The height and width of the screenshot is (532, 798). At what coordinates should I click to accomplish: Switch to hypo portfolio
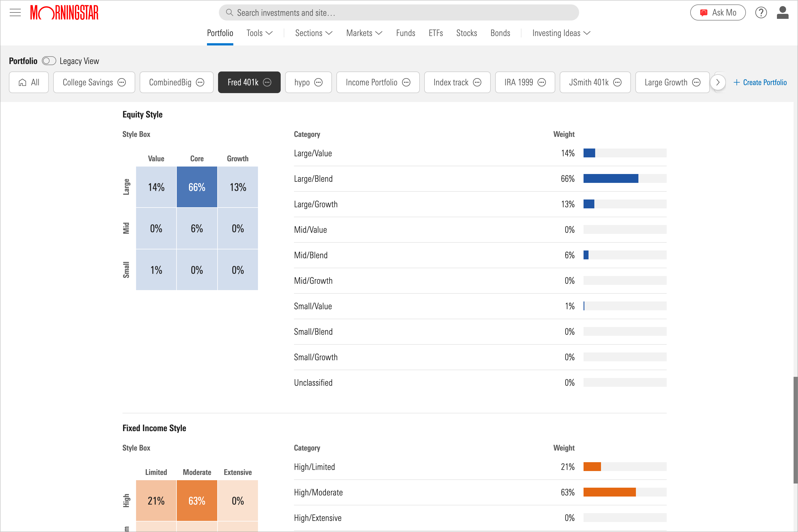tap(302, 83)
